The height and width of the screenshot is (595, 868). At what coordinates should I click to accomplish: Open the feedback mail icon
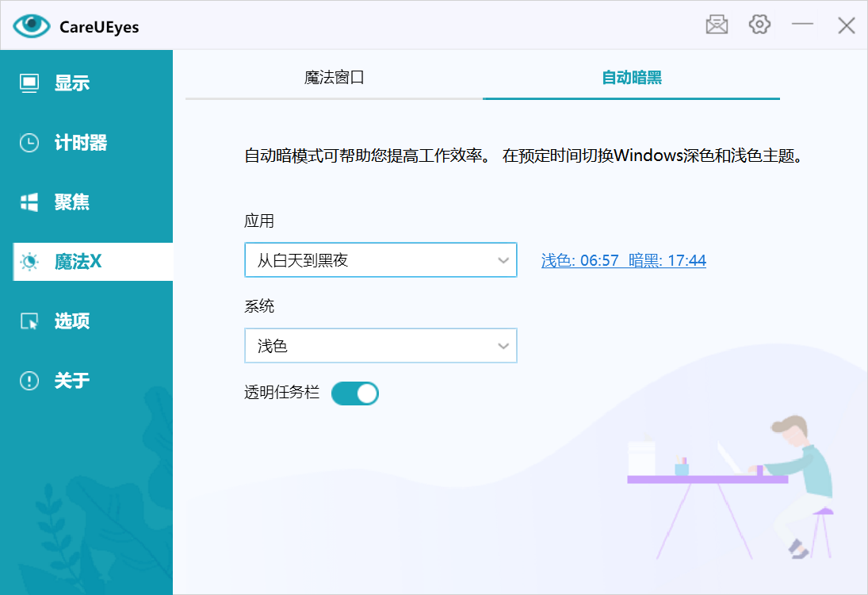point(716,25)
